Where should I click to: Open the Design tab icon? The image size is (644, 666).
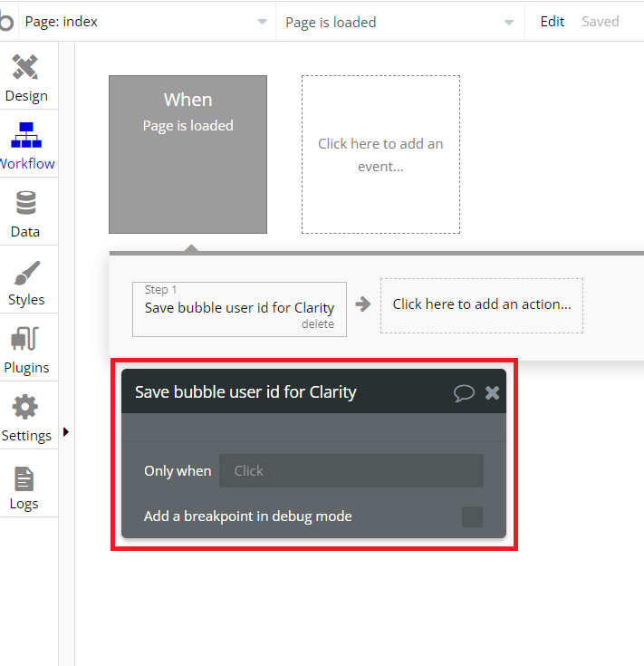[x=25, y=67]
